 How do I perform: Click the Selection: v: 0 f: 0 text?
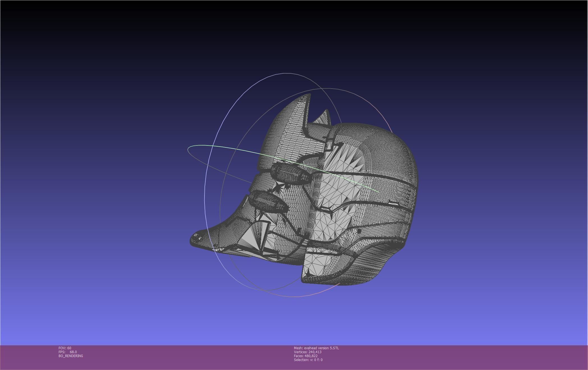point(308,360)
